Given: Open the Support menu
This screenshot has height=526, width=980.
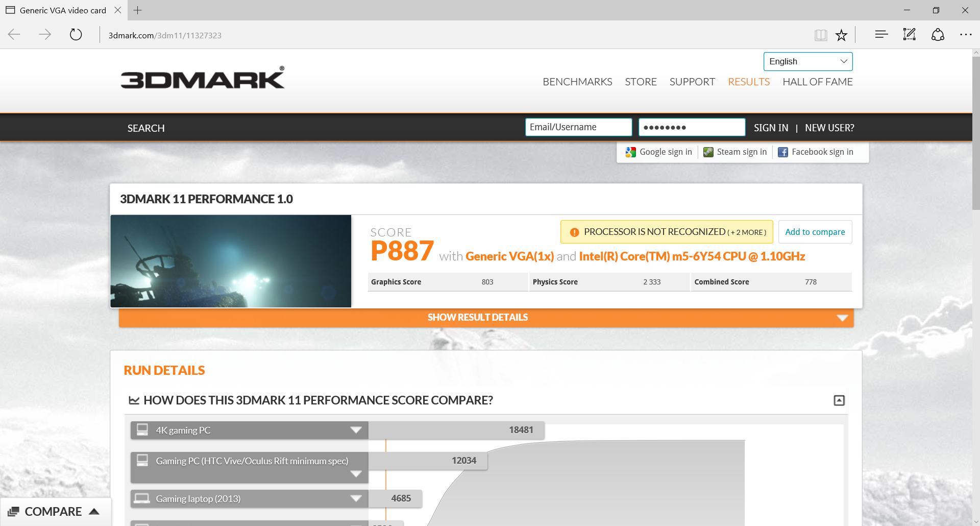Looking at the screenshot, I should coord(692,82).
